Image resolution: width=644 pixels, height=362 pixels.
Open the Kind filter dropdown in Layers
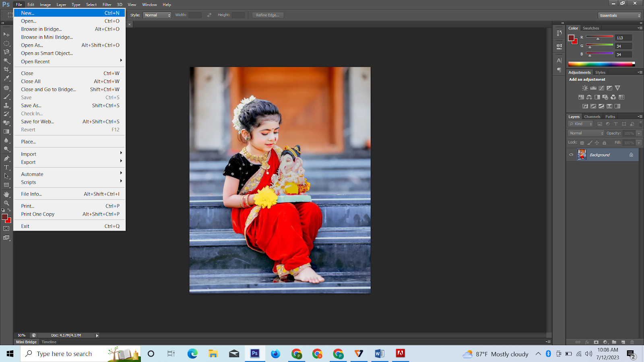point(580,124)
